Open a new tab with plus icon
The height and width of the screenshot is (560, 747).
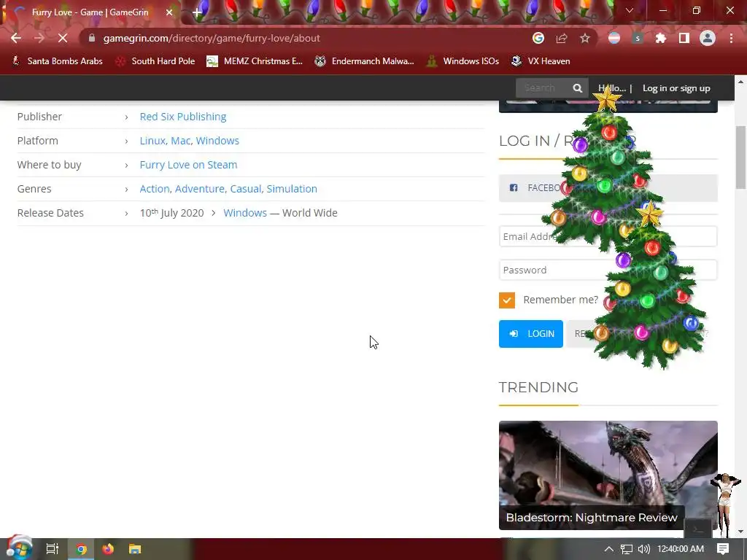(197, 12)
